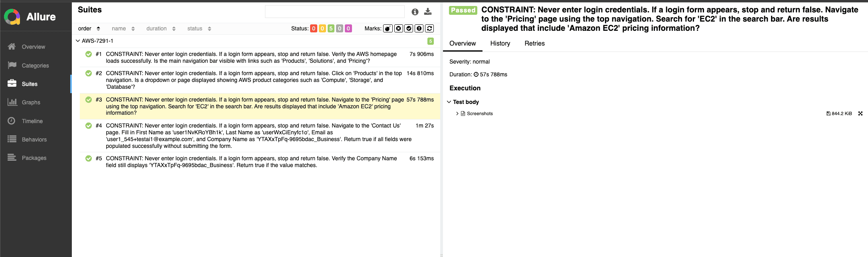This screenshot has width=868, height=257.
Task: Click clock icon next to Duration
Action: click(x=476, y=74)
